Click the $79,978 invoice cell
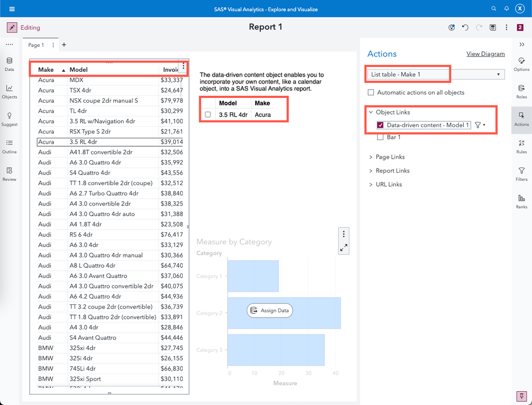This screenshot has width=532, height=405. (x=171, y=101)
